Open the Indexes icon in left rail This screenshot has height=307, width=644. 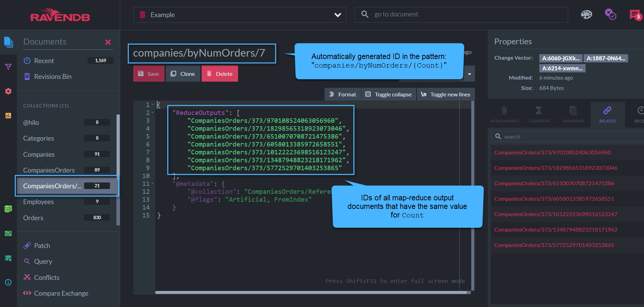point(8,67)
